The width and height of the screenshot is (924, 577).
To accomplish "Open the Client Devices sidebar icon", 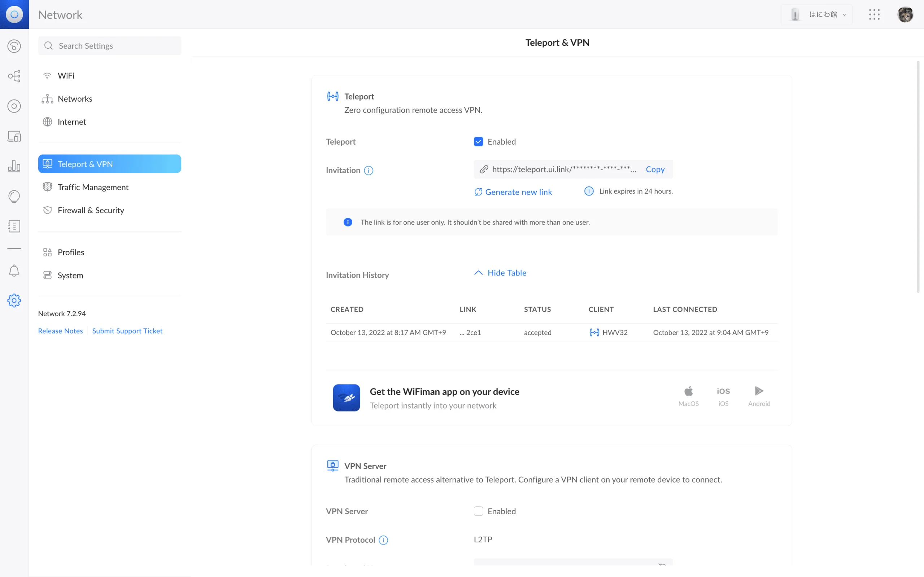I will (14, 136).
